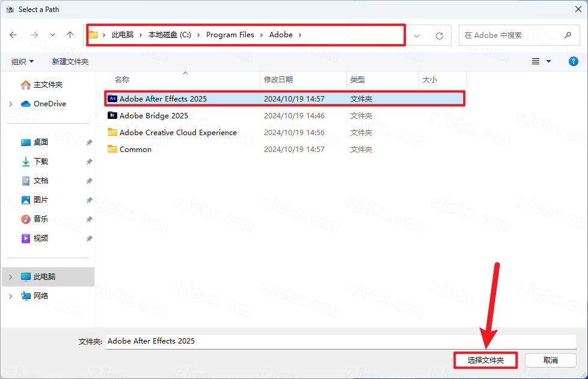Click the Select Folder (选择文件夹) button
Viewport: 588px width, 379px height.
(x=485, y=360)
